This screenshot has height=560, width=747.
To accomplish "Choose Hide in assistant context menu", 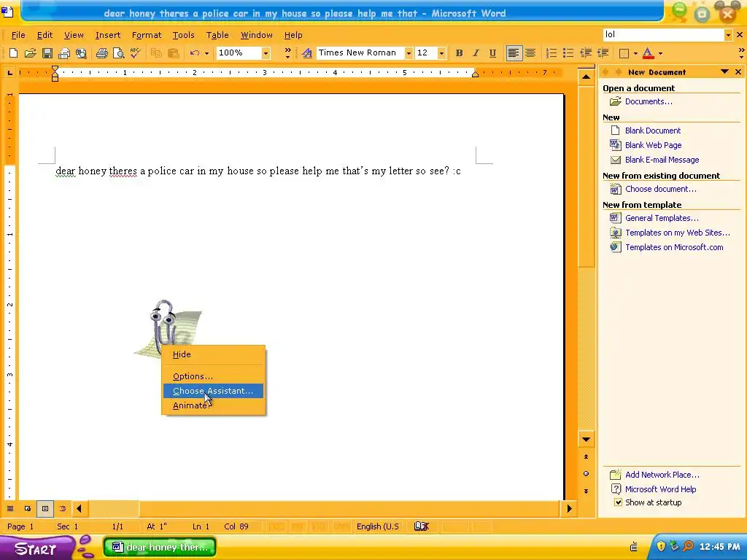I will [214, 354].
